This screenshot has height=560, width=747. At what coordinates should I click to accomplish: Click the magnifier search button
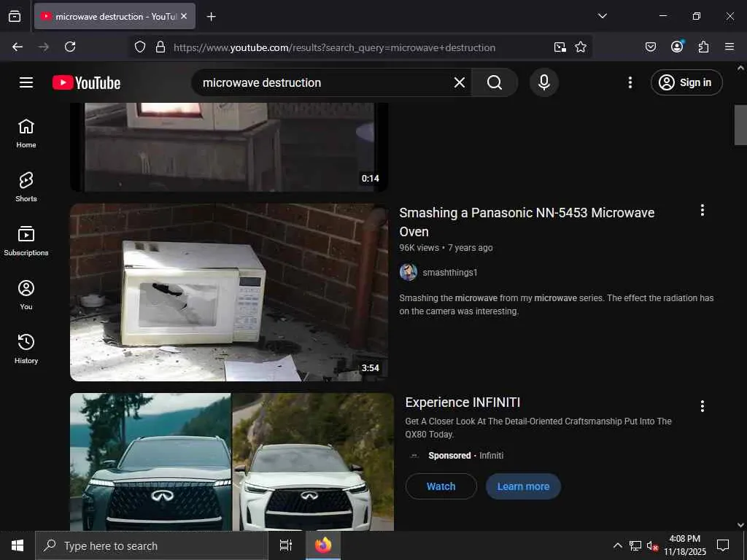tap(495, 82)
